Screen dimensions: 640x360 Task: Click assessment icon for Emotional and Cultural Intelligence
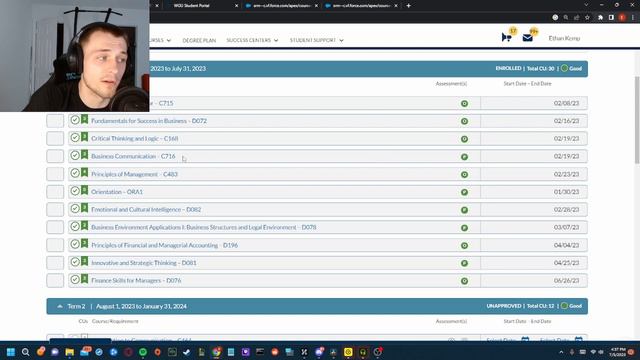[464, 210]
